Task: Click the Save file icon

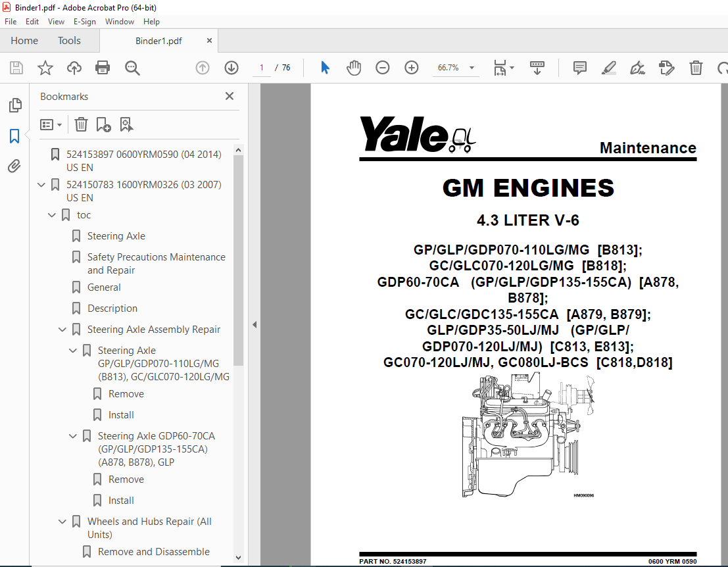Action: [16, 68]
